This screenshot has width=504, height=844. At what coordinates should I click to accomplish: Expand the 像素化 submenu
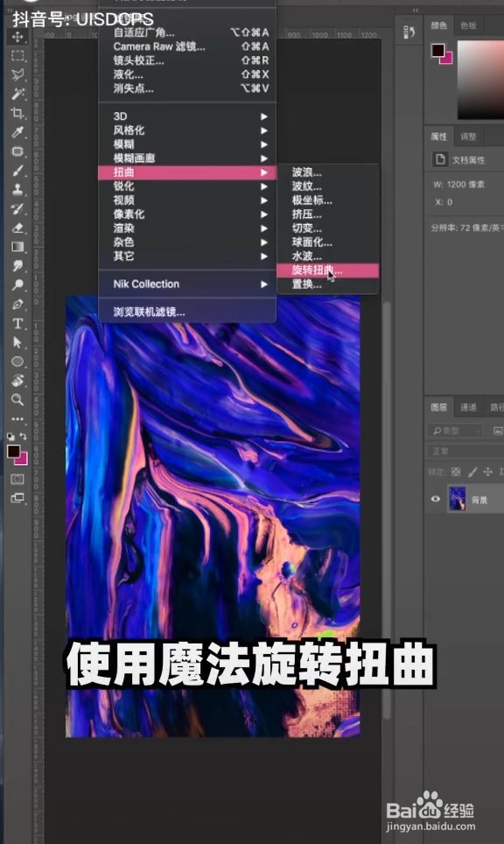pyautogui.click(x=187, y=215)
